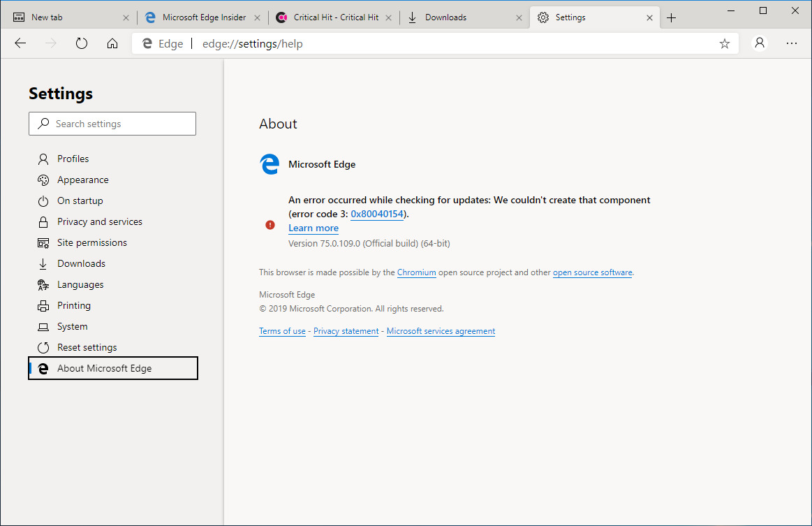Viewport: 812px width, 526px height.
Task: Open the Settings and more ellipsis menu
Action: (x=791, y=43)
